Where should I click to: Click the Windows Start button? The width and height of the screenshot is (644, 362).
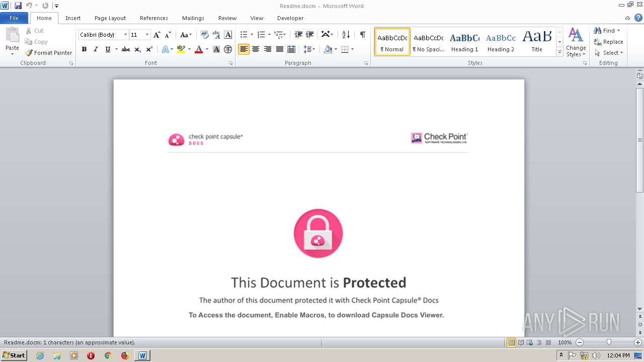click(14, 355)
